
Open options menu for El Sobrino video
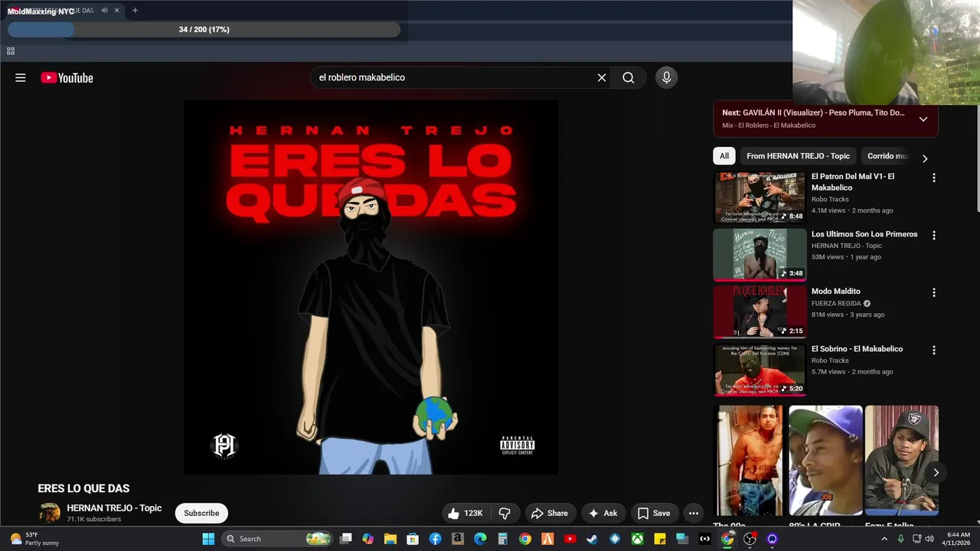[933, 350]
